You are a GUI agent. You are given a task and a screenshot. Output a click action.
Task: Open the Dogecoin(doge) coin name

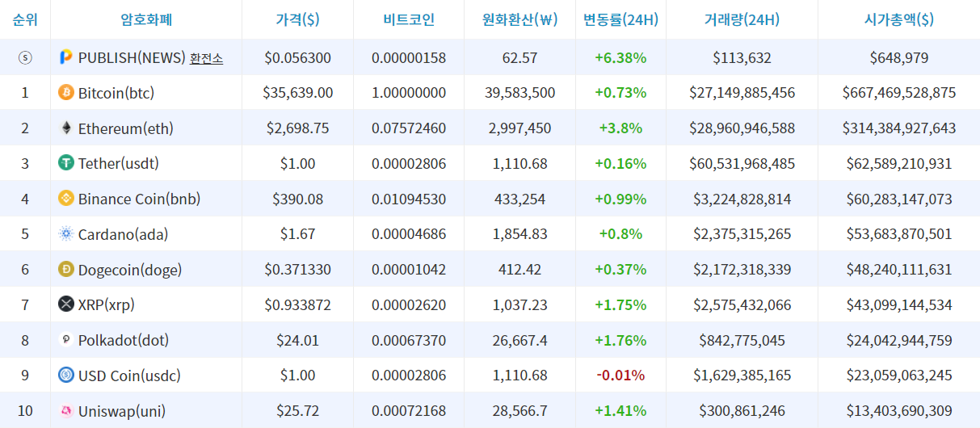[130, 269]
